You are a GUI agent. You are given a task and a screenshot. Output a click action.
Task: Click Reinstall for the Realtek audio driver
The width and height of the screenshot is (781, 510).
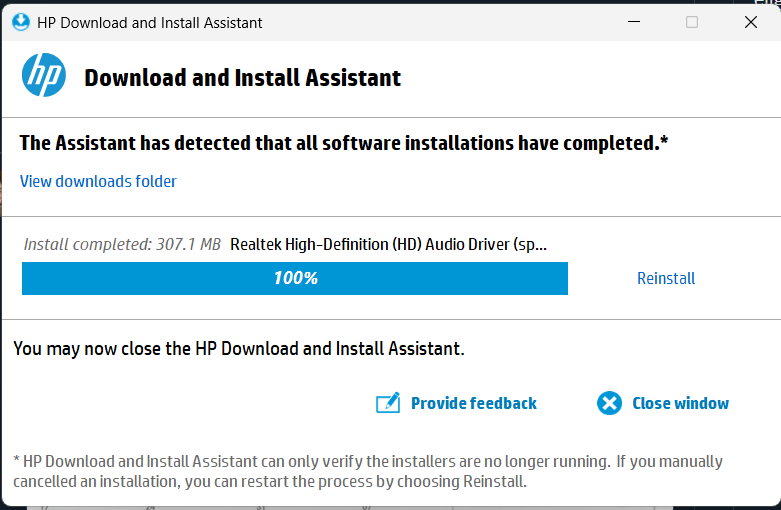click(666, 278)
